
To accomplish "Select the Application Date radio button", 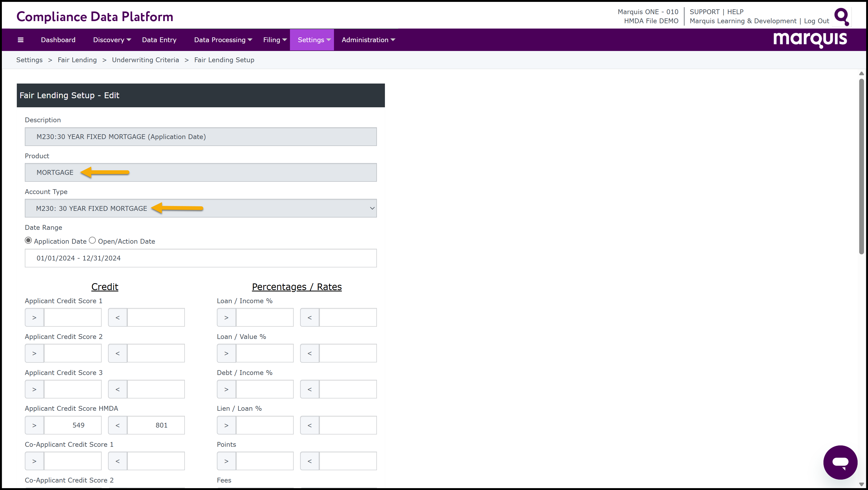I will click(28, 240).
